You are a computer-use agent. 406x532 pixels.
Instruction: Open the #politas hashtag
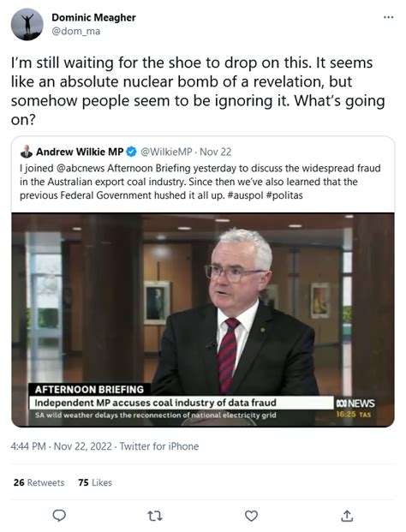[x=284, y=195]
